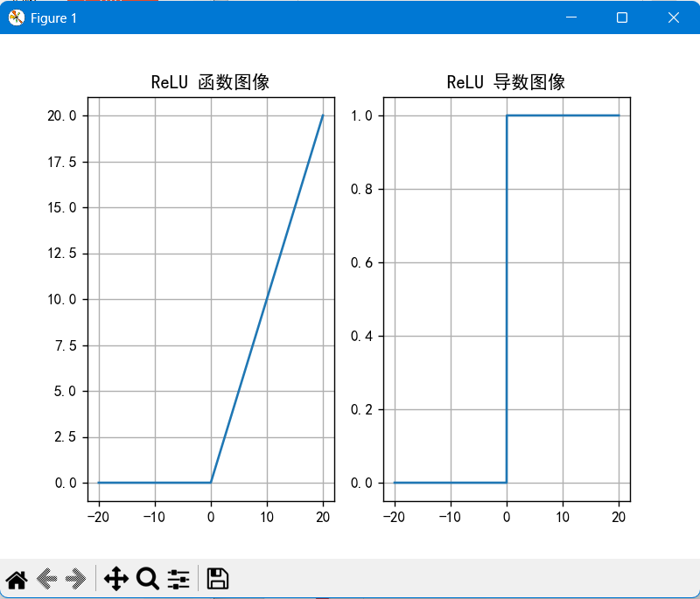Image resolution: width=700 pixels, height=599 pixels.
Task: Click the horizontal line at 1.0 in derivative plot
Action: point(563,115)
